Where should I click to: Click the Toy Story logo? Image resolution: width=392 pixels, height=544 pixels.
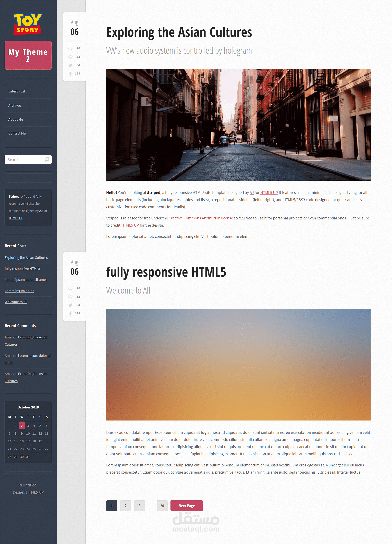(x=28, y=24)
